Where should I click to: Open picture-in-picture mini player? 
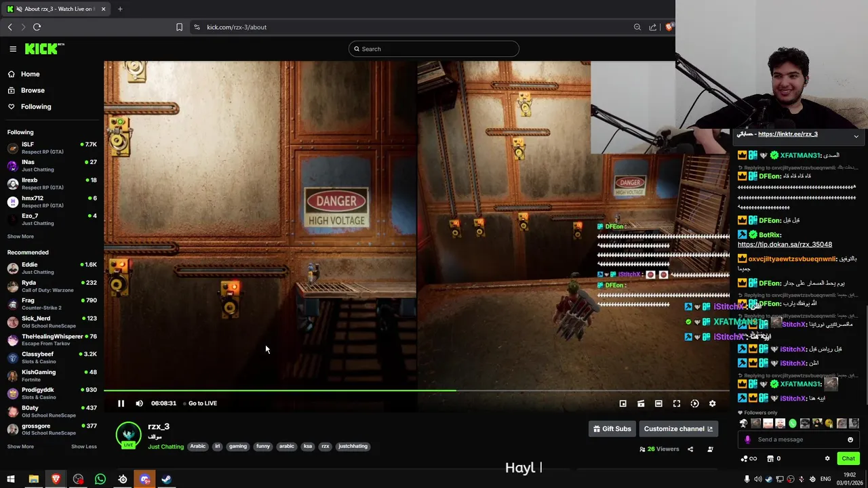click(x=623, y=403)
